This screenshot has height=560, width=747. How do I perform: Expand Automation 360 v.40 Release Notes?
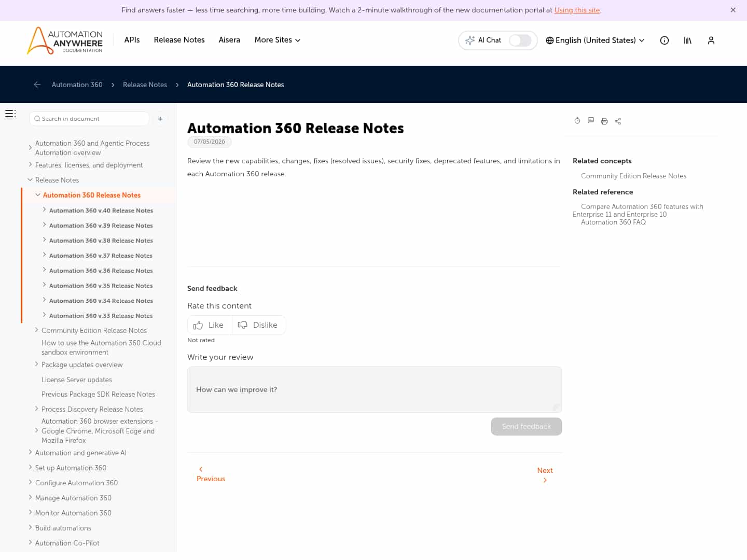pos(44,210)
